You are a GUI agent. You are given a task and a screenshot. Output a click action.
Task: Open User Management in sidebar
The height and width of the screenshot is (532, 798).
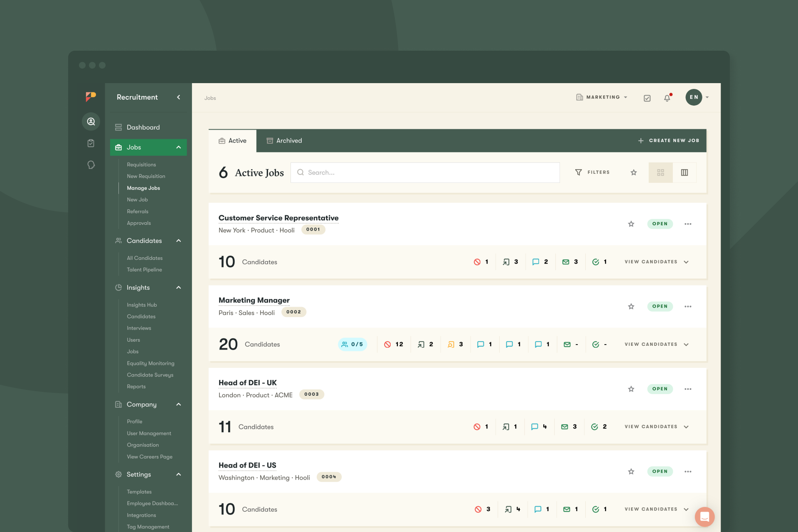149,433
